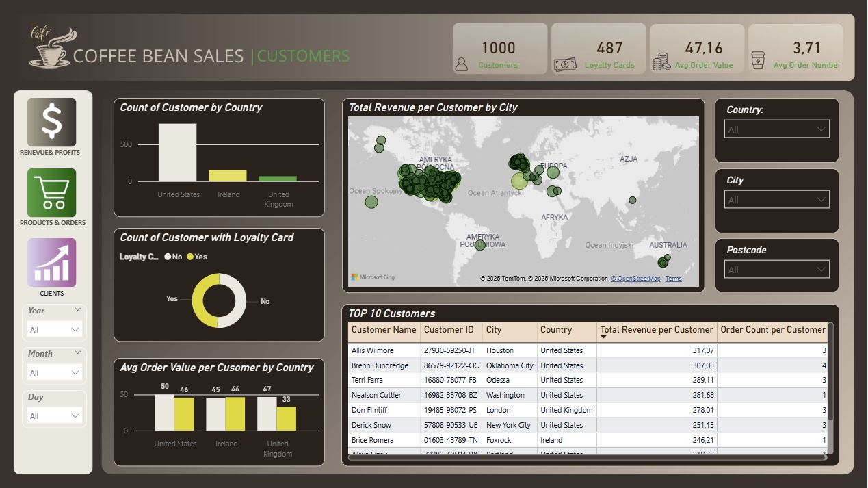Click the 487 Loyalty Cards value
The image size is (868, 488).
pos(609,48)
